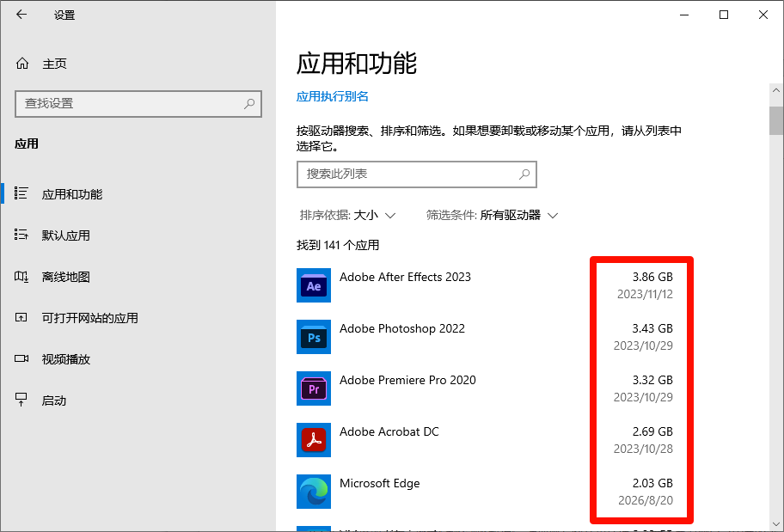Click the 2026/8/20 install date

pos(646,500)
